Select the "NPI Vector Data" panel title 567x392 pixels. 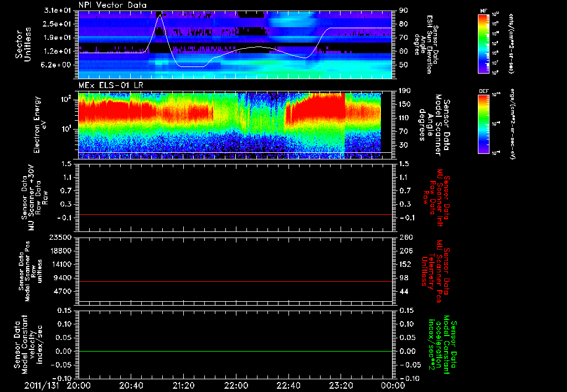pyautogui.click(x=112, y=5)
